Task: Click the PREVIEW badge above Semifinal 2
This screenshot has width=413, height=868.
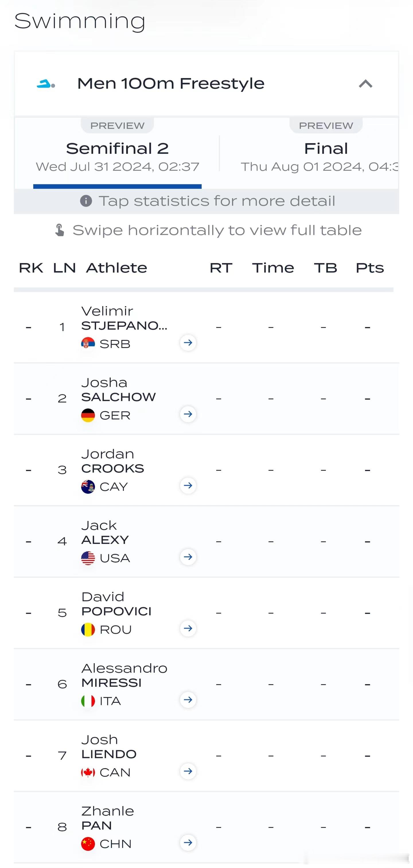Action: tap(117, 125)
